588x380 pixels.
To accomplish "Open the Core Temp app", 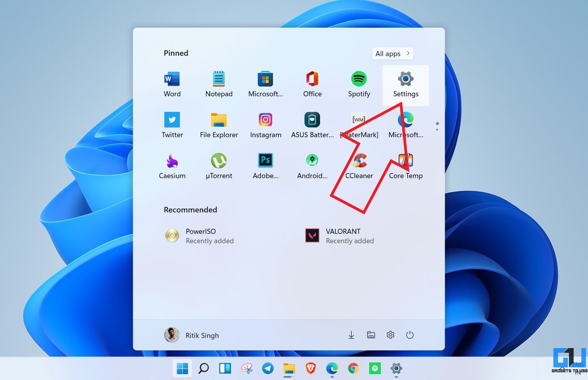I will click(x=406, y=167).
